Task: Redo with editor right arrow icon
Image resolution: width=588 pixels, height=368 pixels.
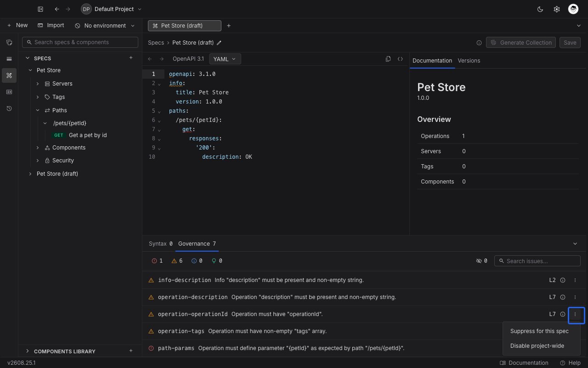Action: pos(162,59)
